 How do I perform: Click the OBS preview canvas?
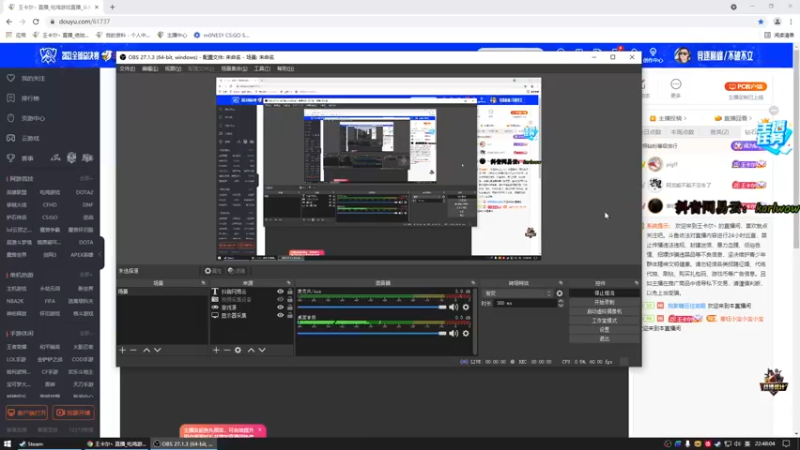point(378,169)
